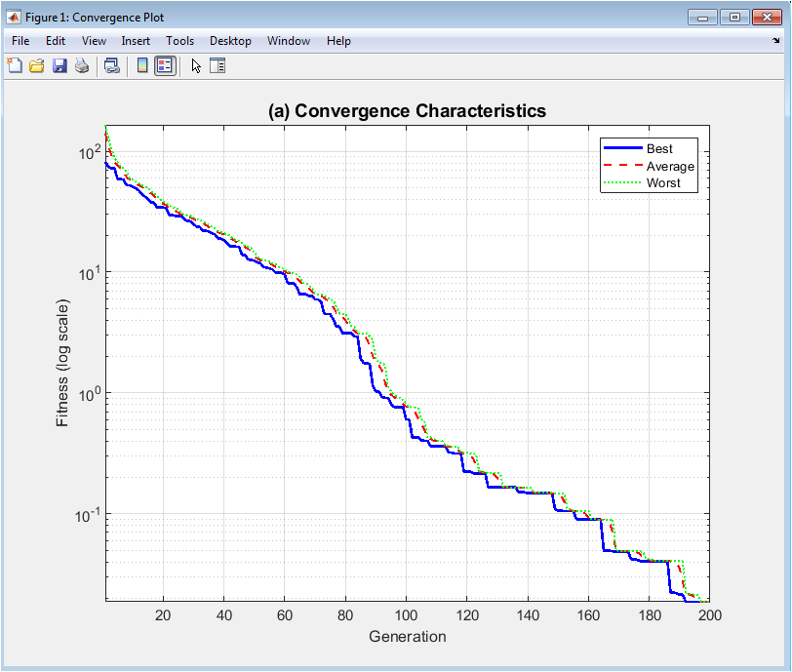Click the MATLAB logo in the title bar
792x672 pixels.
pos(13,18)
